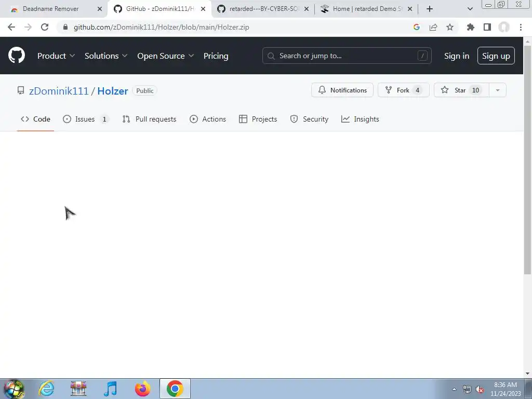The height and width of the screenshot is (399, 532).
Task: Expand the Open Source menu
Action: (166, 56)
